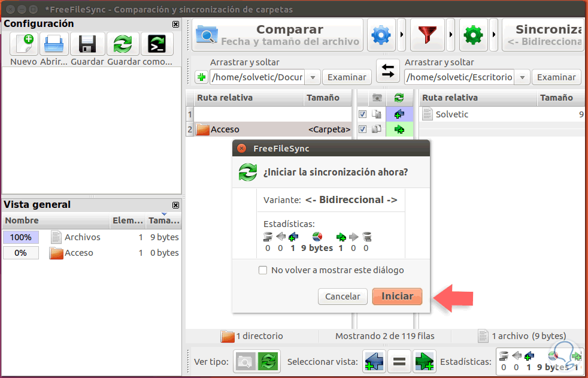The width and height of the screenshot is (588, 378).
Task: Open right folder path history dropdown
Action: pyautogui.click(x=522, y=77)
